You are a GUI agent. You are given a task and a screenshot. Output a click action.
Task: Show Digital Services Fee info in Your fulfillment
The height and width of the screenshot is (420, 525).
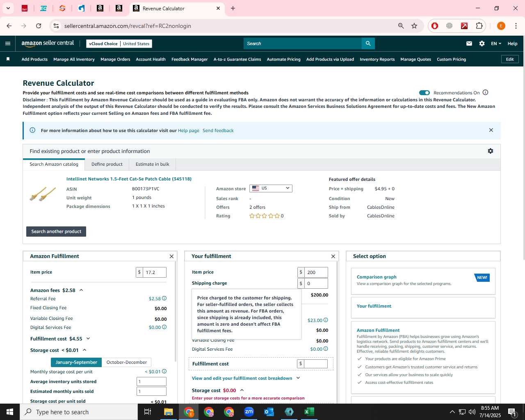coord(326,349)
